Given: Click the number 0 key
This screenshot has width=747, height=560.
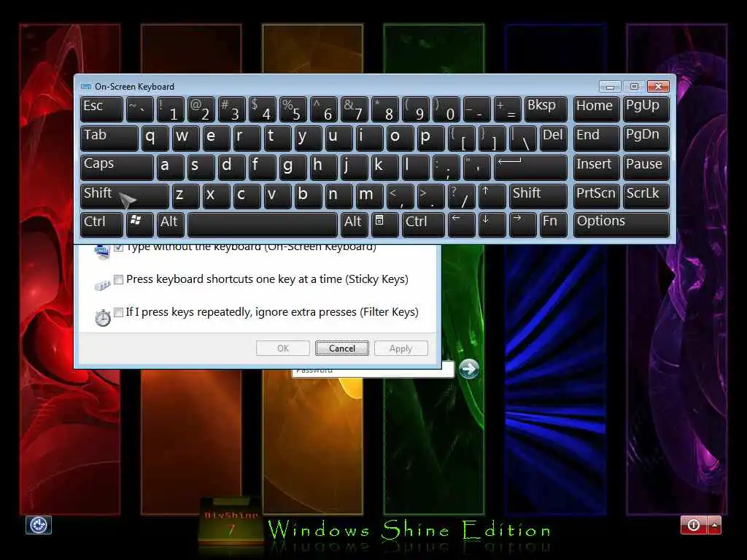Looking at the screenshot, I should point(446,109).
